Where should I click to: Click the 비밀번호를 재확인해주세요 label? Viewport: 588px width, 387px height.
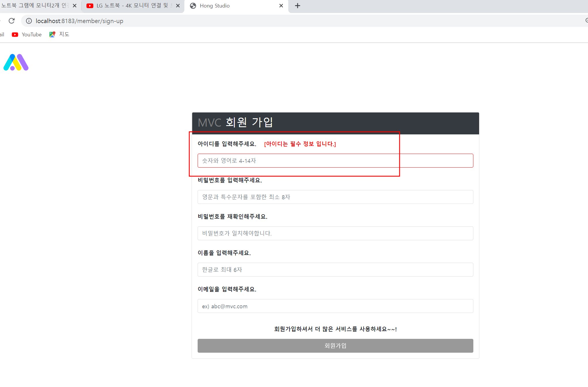(232, 217)
